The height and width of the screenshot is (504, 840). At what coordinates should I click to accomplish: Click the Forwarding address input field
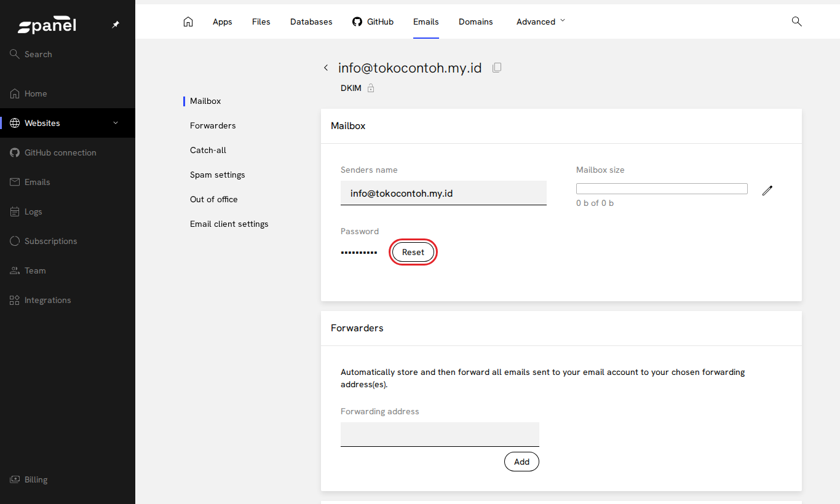coord(440,435)
